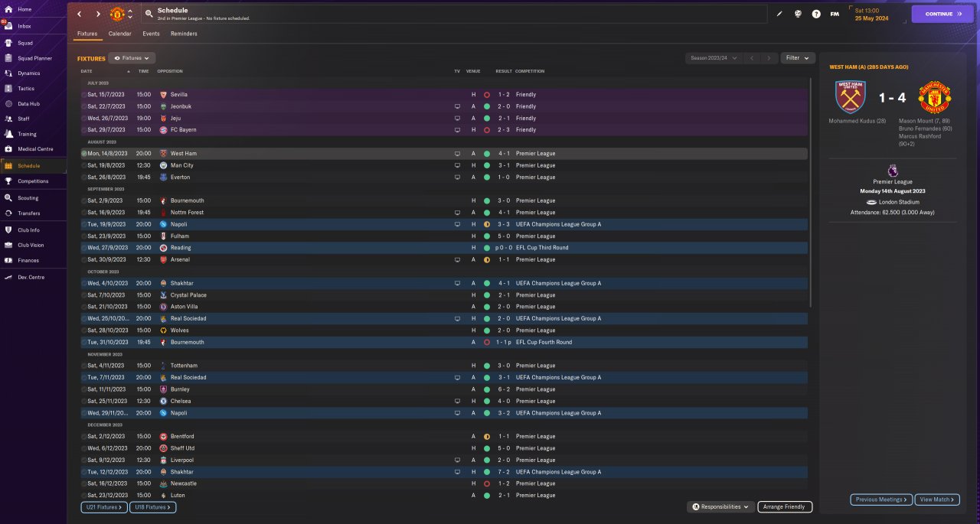Click the TV icon on the Jeonbuk row
This screenshot has width=980, height=524.
click(x=457, y=106)
